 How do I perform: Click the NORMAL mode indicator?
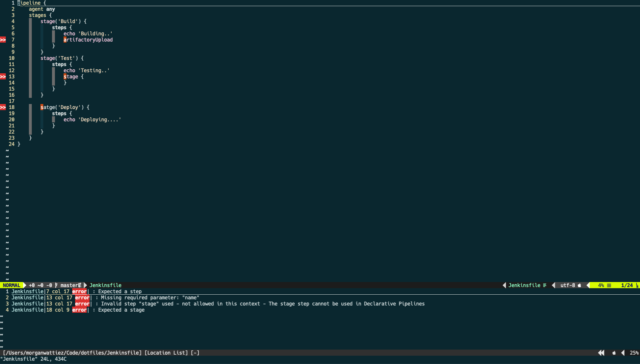(12, 285)
